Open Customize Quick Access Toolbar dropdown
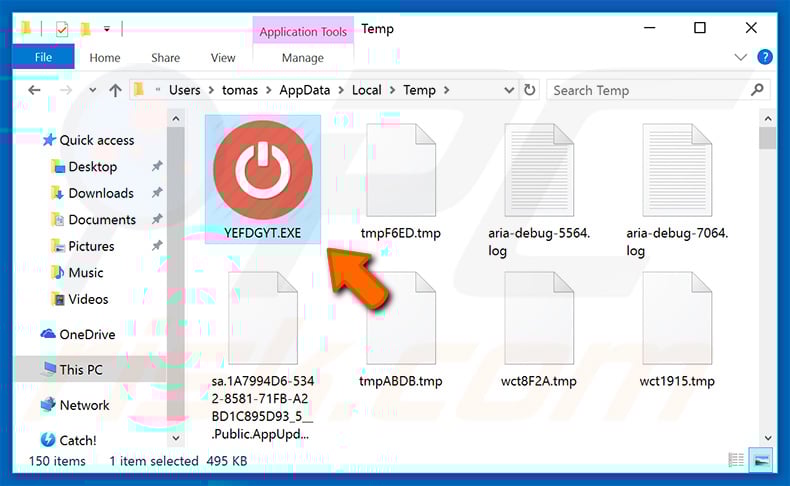Viewport: 790px width, 486px height. pos(107,29)
